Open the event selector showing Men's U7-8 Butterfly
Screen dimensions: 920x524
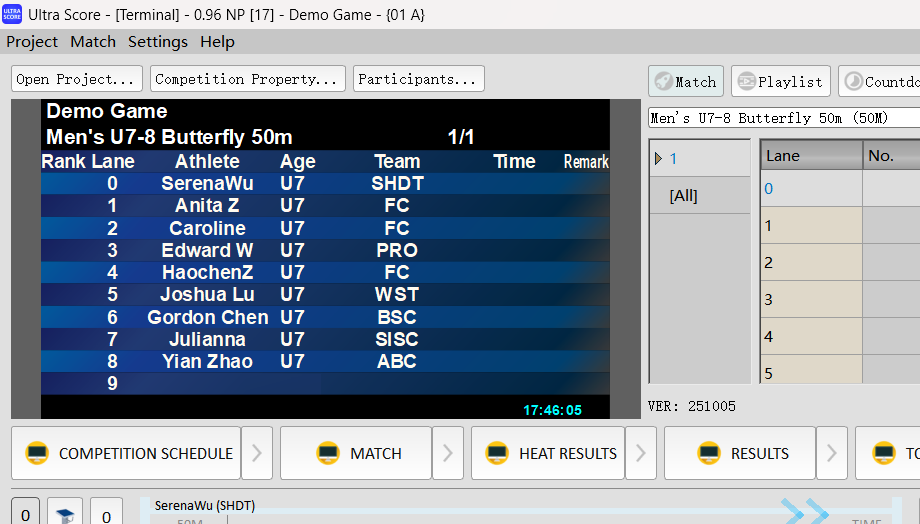tap(783, 118)
